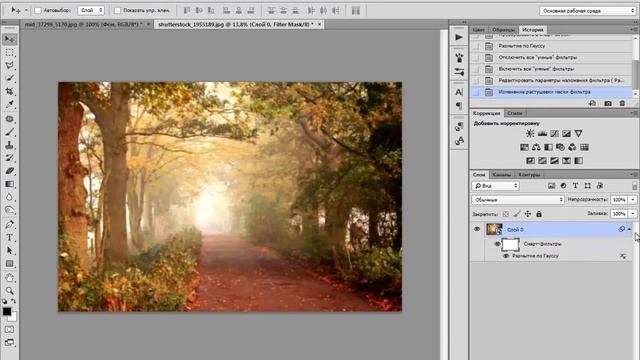Toggle layer filter on/off switch
Image resolution: width=640 pixels, height=360 pixels.
[x=634, y=186]
